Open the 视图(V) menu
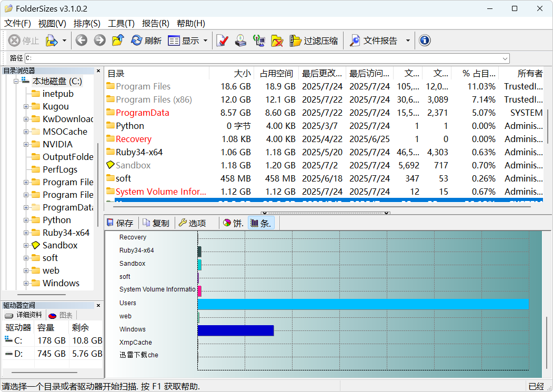 [x=52, y=23]
